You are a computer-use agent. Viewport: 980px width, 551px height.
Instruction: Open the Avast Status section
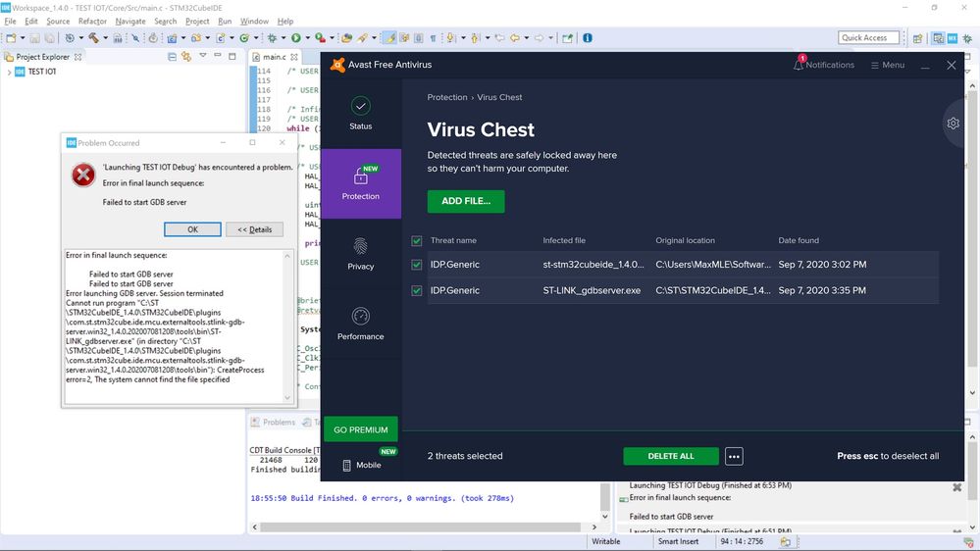coord(361,113)
